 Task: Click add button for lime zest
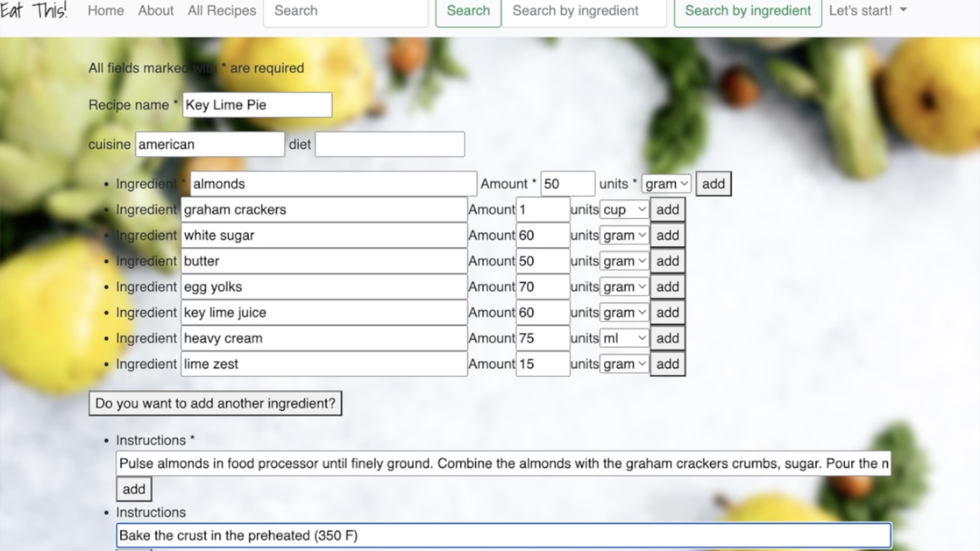(667, 364)
